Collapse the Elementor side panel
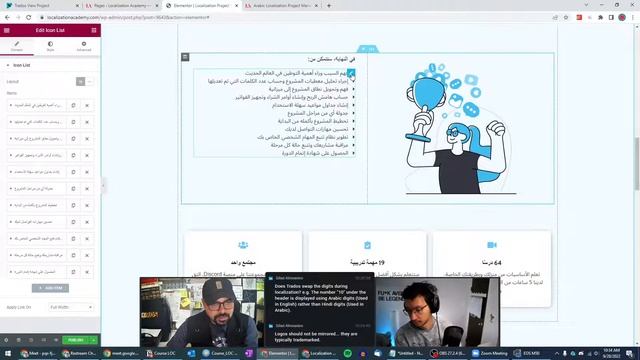 tap(103, 186)
